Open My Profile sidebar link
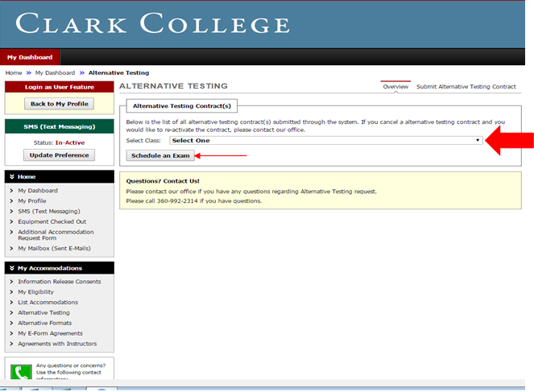 32,200
